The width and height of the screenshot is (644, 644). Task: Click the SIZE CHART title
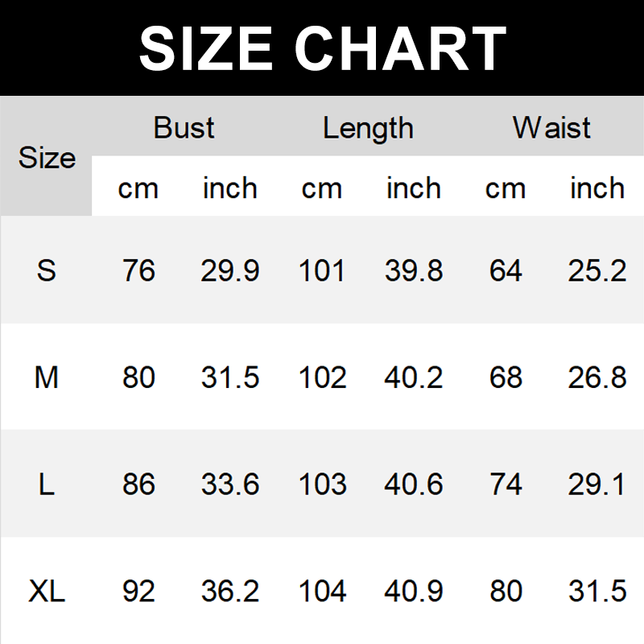[322, 48]
